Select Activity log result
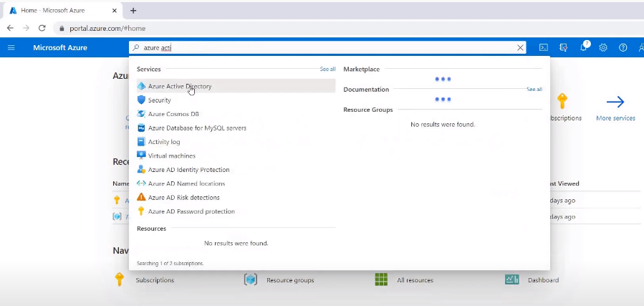 [x=236, y=142]
